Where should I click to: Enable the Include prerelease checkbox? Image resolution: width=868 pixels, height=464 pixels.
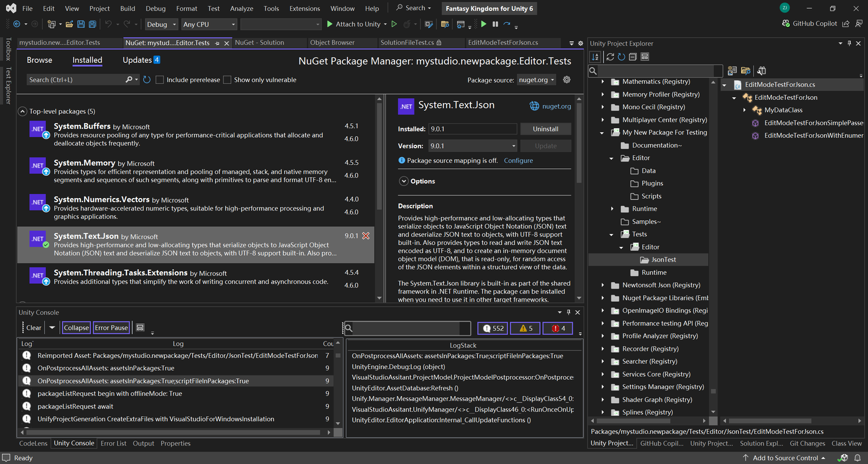click(159, 80)
